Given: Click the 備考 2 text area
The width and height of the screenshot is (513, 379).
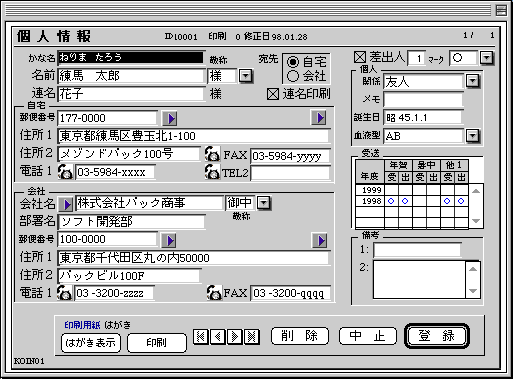Looking at the screenshot, I should click(419, 280).
